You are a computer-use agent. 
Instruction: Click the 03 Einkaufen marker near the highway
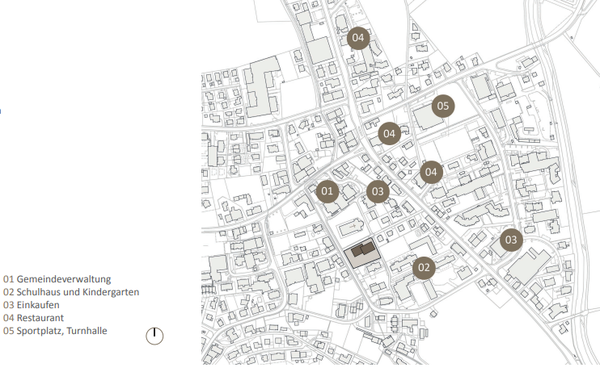pos(511,240)
